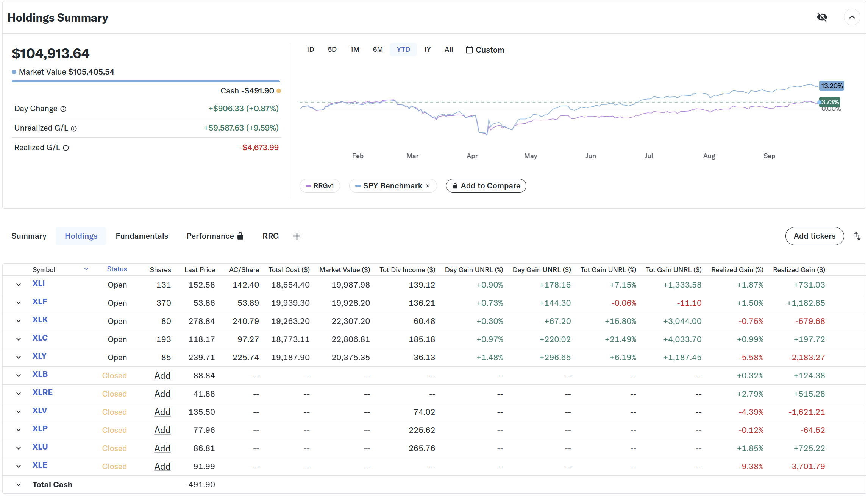Viewport: 868px width, 504px height.
Task: Open the RRG tab
Action: [x=270, y=236]
